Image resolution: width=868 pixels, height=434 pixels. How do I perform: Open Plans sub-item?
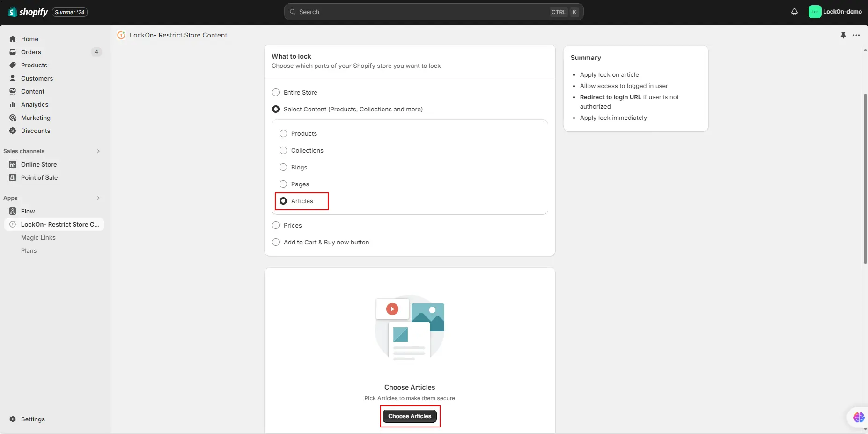[x=29, y=250]
